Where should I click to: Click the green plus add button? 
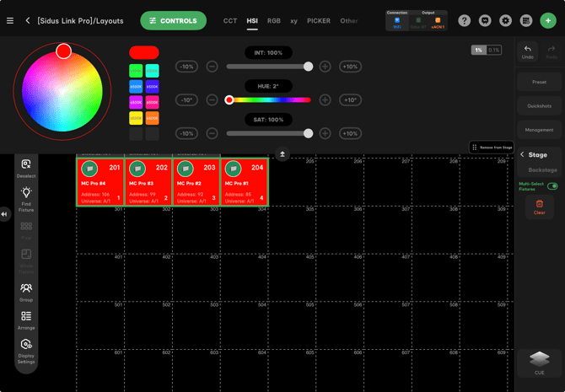[x=547, y=20]
